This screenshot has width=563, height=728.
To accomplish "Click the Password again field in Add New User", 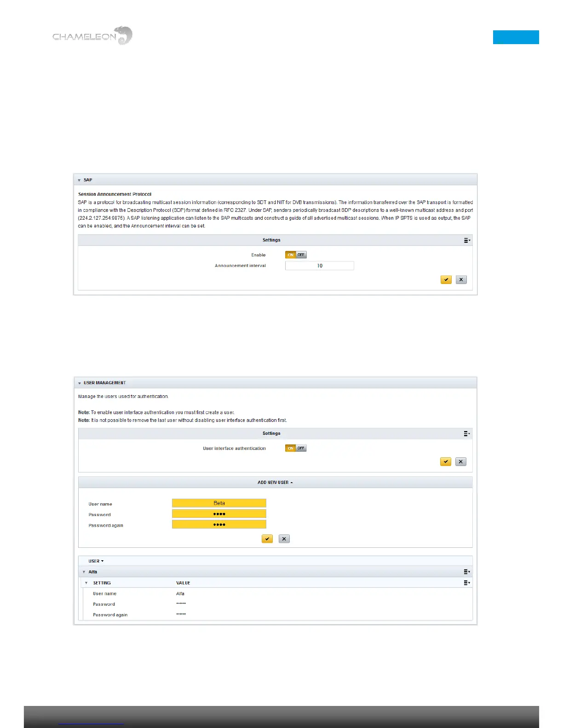I will point(219,524).
